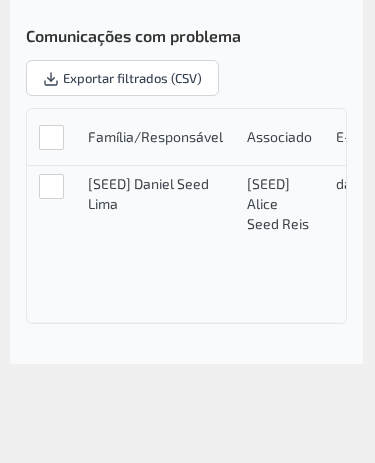Click the gray background below the white panel

pyautogui.click(x=187, y=413)
